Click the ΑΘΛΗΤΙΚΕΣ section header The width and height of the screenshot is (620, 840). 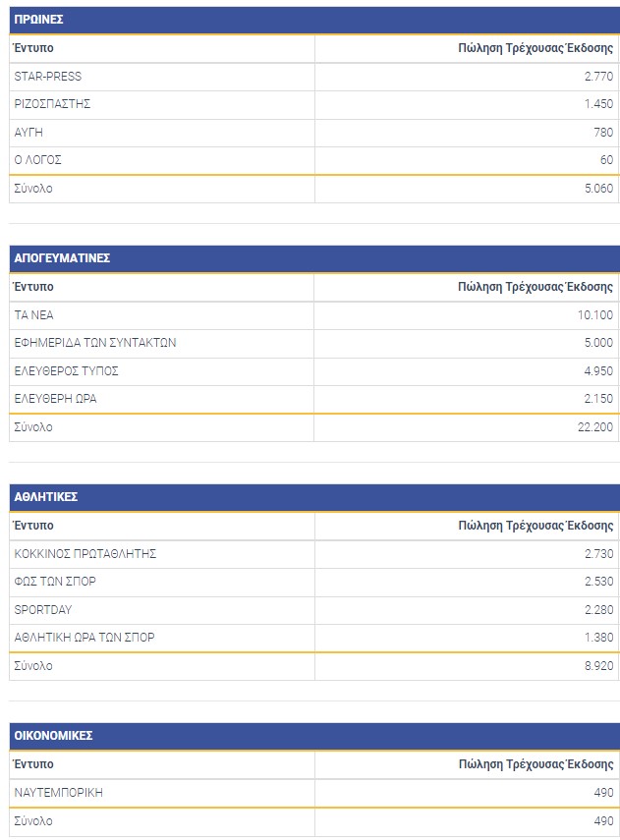[x=46, y=497]
